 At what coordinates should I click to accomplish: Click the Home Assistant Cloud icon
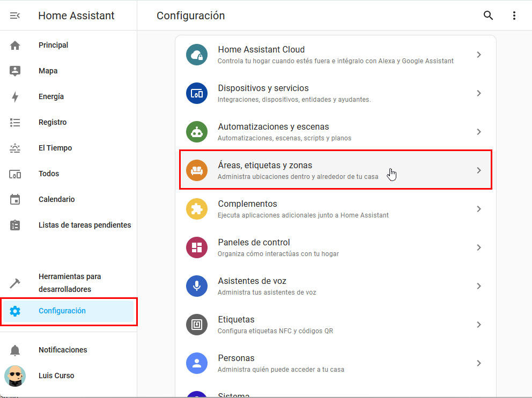(196, 55)
